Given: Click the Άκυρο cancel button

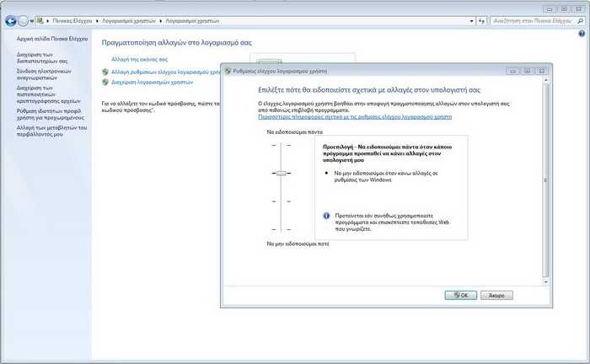Looking at the screenshot, I should click(x=496, y=295).
